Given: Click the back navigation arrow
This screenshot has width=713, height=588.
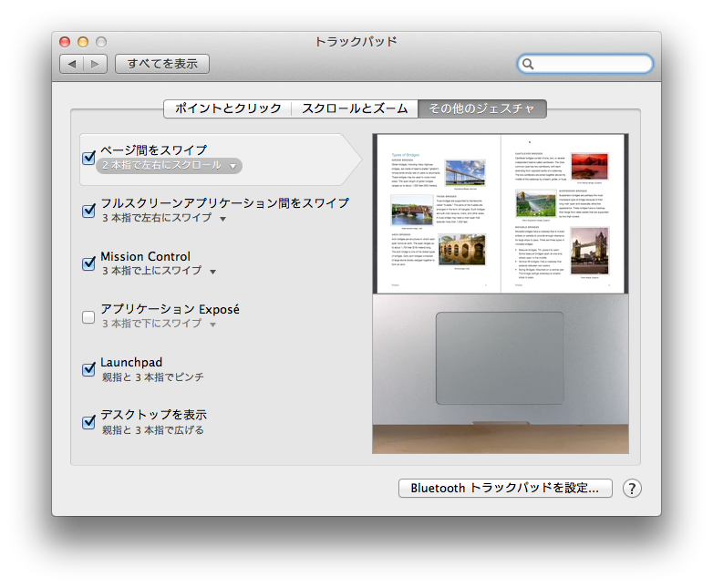Looking at the screenshot, I should pyautogui.click(x=72, y=64).
